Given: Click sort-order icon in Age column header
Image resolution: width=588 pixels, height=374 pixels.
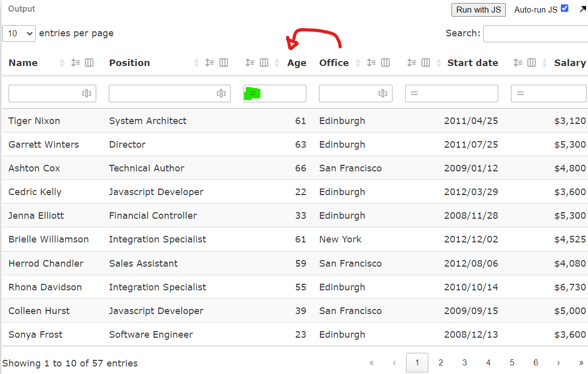Looking at the screenshot, I should 250,63.
